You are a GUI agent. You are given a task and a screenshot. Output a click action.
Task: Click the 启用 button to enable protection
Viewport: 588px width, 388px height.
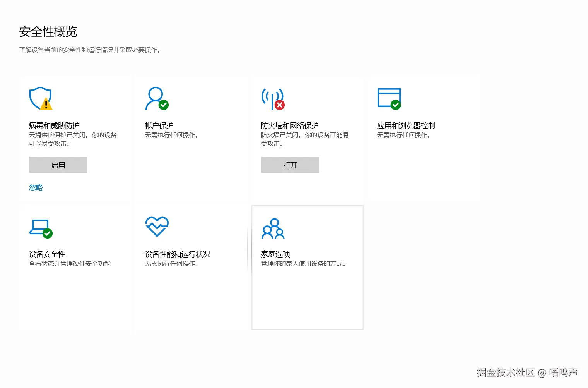pyautogui.click(x=58, y=165)
